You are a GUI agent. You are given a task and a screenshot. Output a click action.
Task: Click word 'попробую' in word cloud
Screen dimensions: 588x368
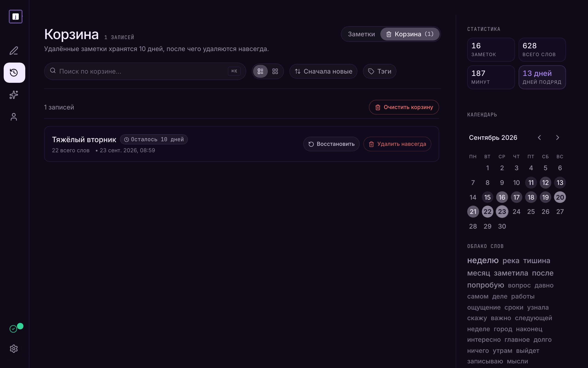tap(486, 285)
